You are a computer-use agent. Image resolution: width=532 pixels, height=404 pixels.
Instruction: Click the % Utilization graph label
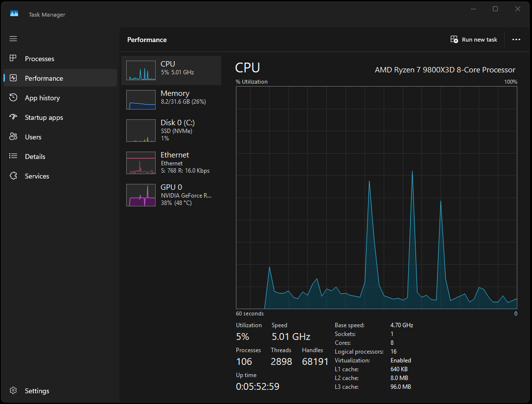(x=252, y=82)
